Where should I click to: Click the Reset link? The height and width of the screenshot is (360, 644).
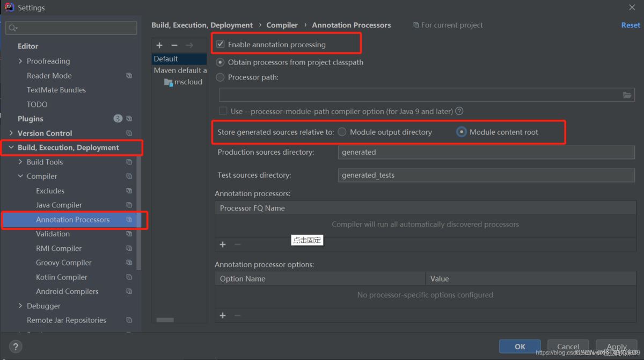(x=630, y=25)
